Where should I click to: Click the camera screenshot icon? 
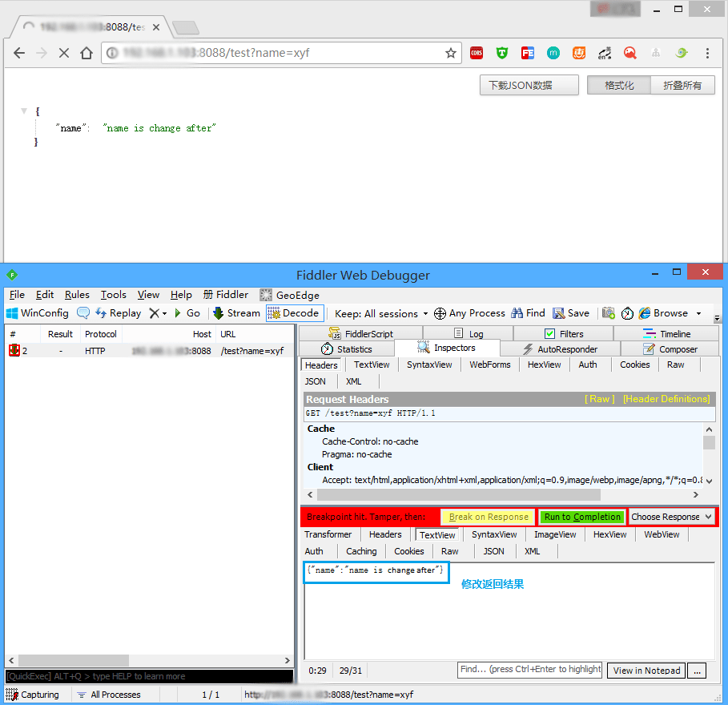tap(608, 313)
